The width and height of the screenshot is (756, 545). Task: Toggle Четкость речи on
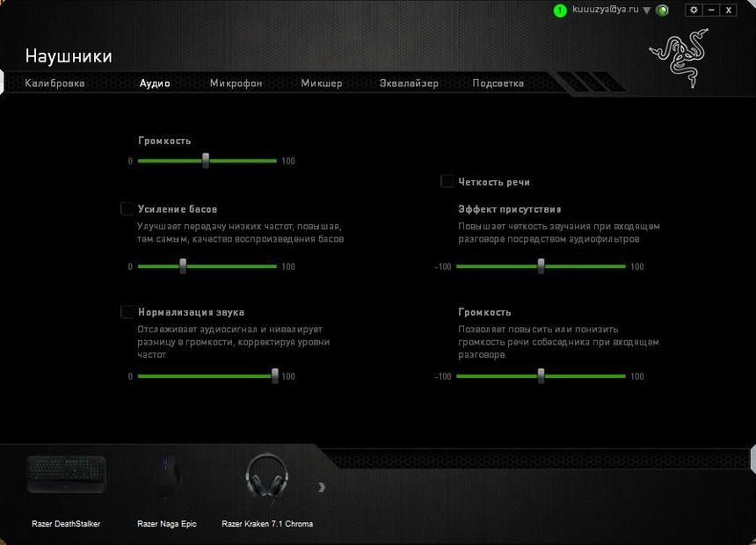pos(447,182)
